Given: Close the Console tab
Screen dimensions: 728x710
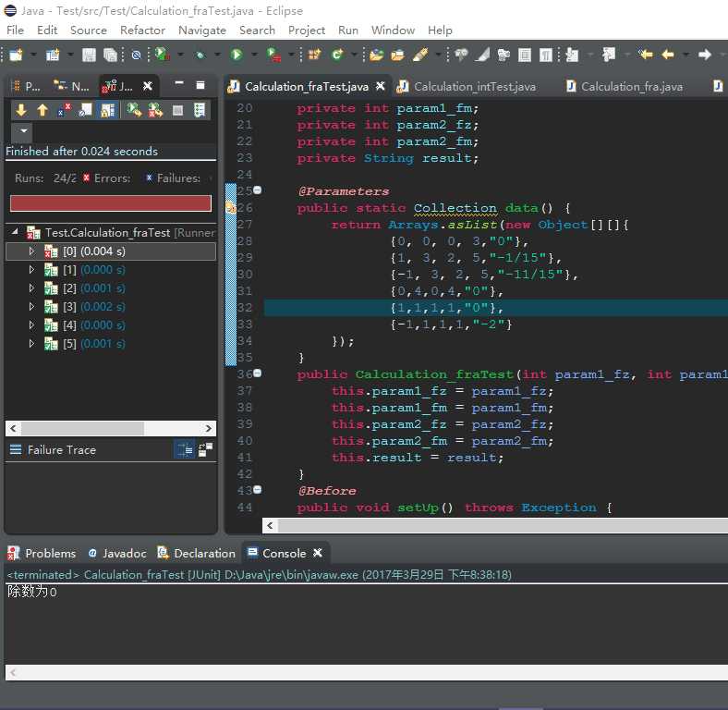Looking at the screenshot, I should tap(318, 553).
